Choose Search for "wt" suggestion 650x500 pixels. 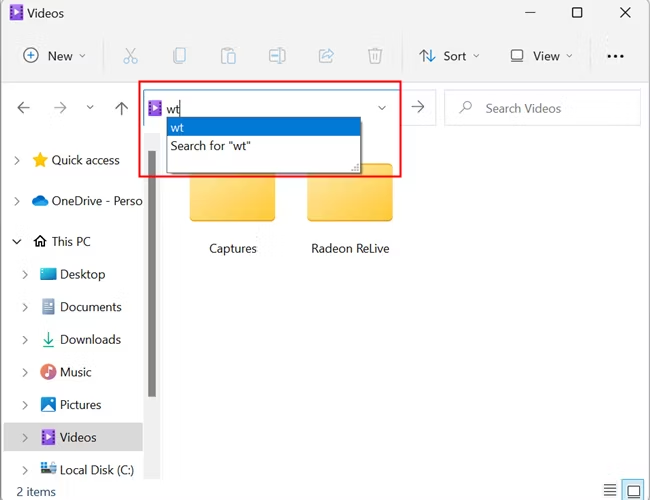pos(264,146)
